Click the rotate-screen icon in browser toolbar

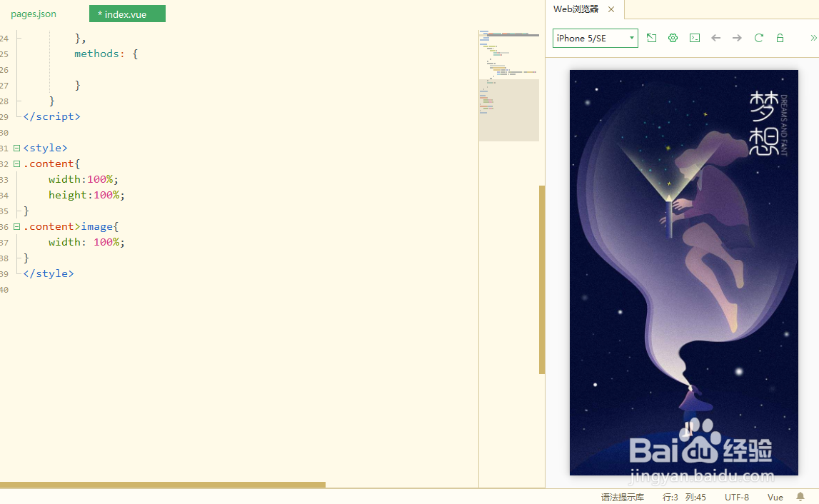point(651,38)
